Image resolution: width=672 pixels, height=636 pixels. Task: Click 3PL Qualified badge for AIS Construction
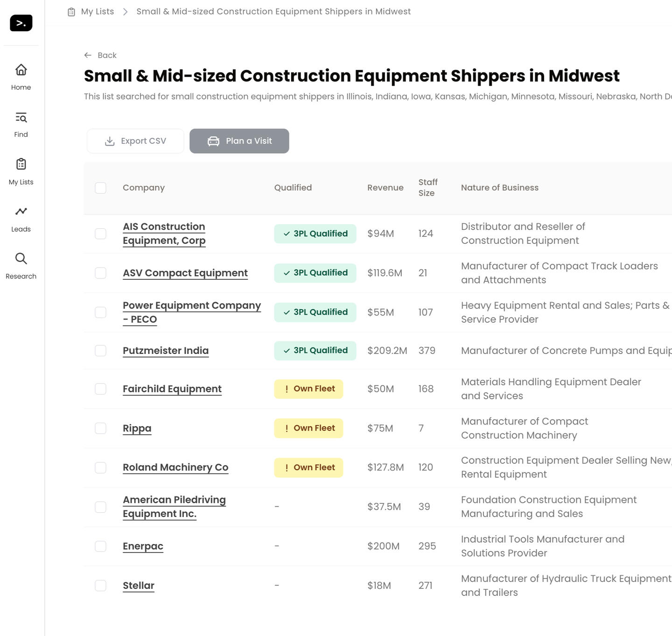click(315, 233)
